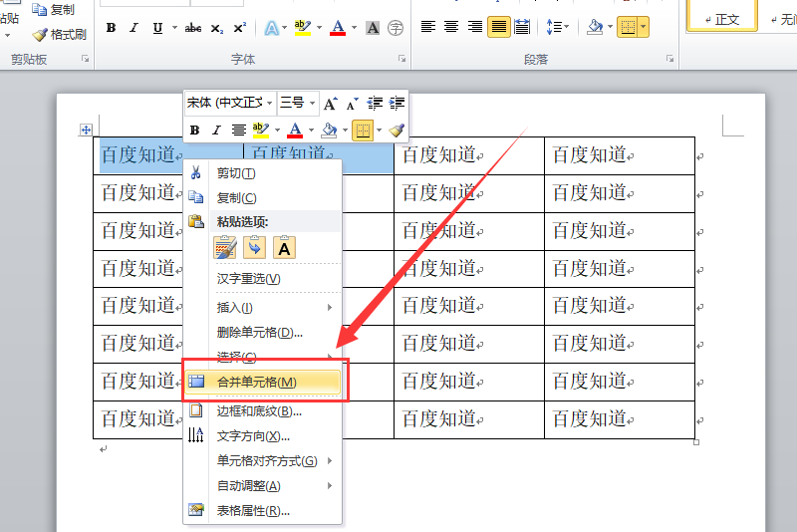Apply superscript from the ribbon
The image size is (797, 532).
point(239,27)
